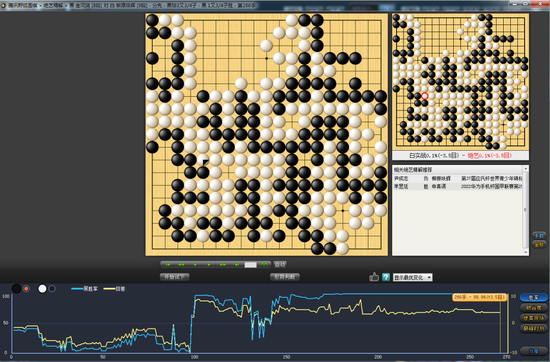Switch graph to 胜率 win-rate tab
The image size is (550, 362).
[534, 297]
